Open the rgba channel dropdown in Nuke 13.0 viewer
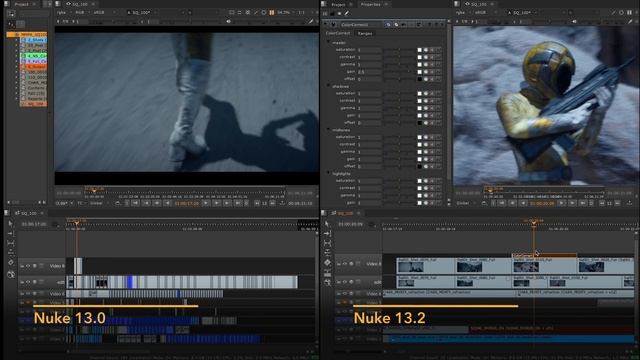This screenshot has height=360, width=640. [64, 13]
